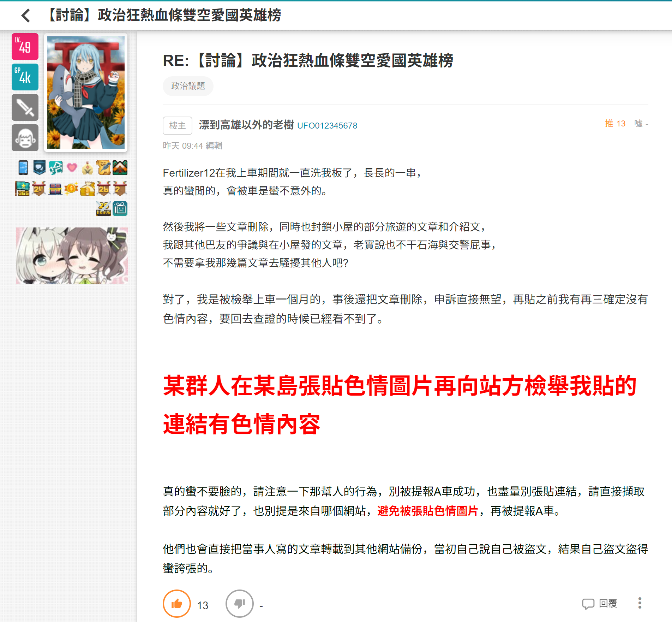Click the like count 13 beside thumbs-up
The width and height of the screenshot is (672, 622).
203,605
